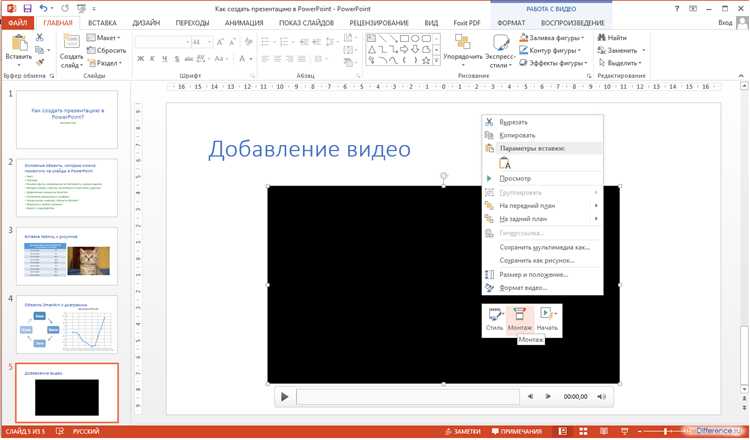Click the Начать playback start icon
This screenshot has width=750, height=440.
(x=547, y=314)
